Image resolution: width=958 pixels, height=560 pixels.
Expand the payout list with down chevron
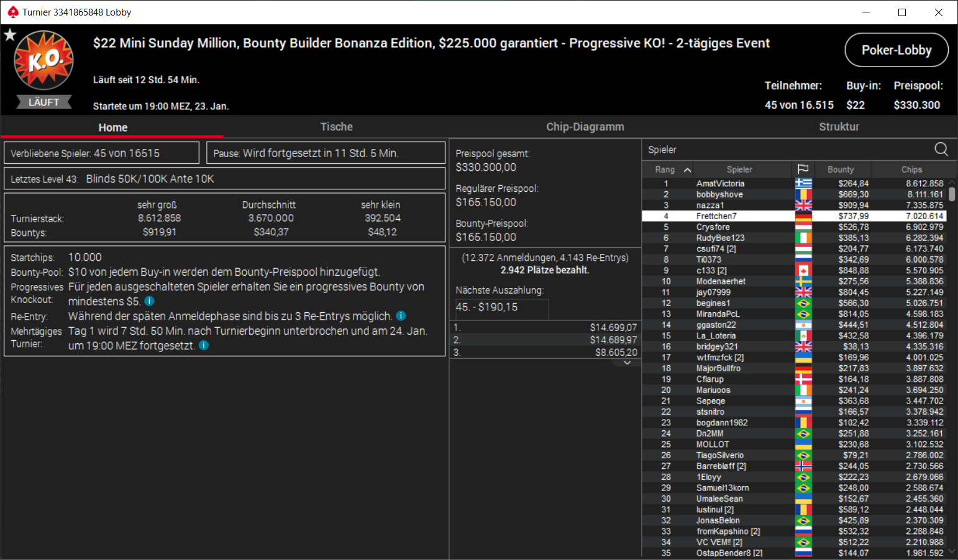pos(627,363)
